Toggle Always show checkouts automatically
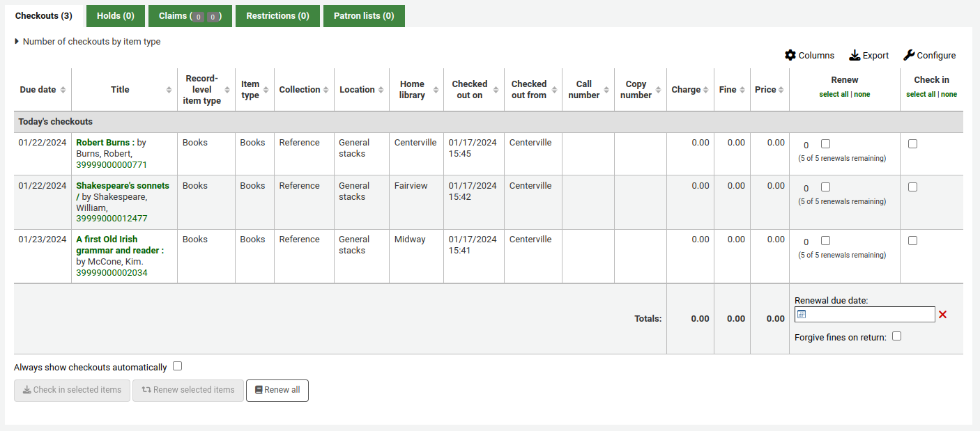The width and height of the screenshot is (980, 431). point(177,366)
